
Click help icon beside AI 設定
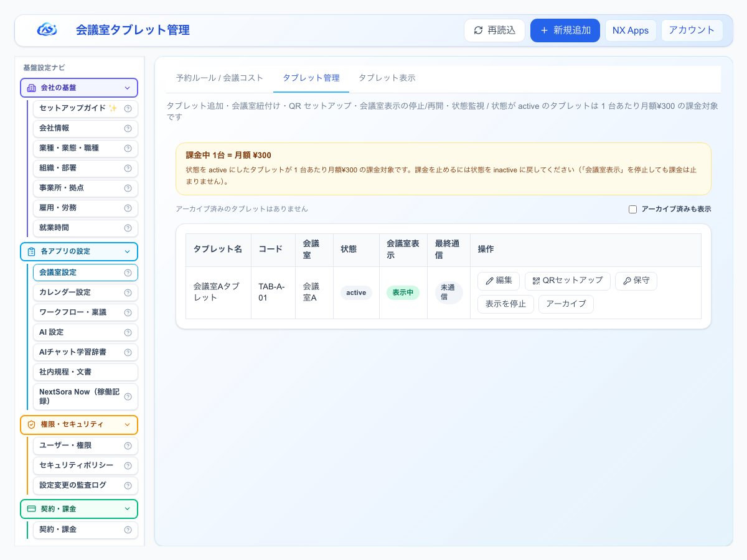coord(128,332)
